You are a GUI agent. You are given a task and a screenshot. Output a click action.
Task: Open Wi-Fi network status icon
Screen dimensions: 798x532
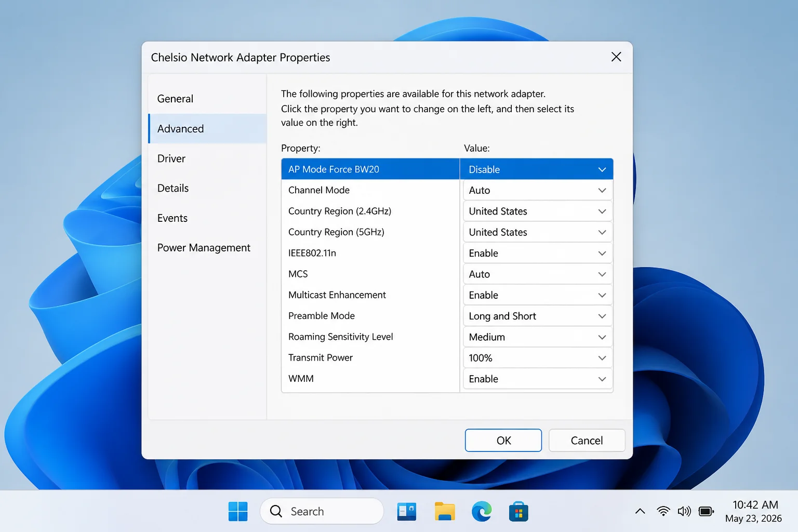tap(663, 511)
